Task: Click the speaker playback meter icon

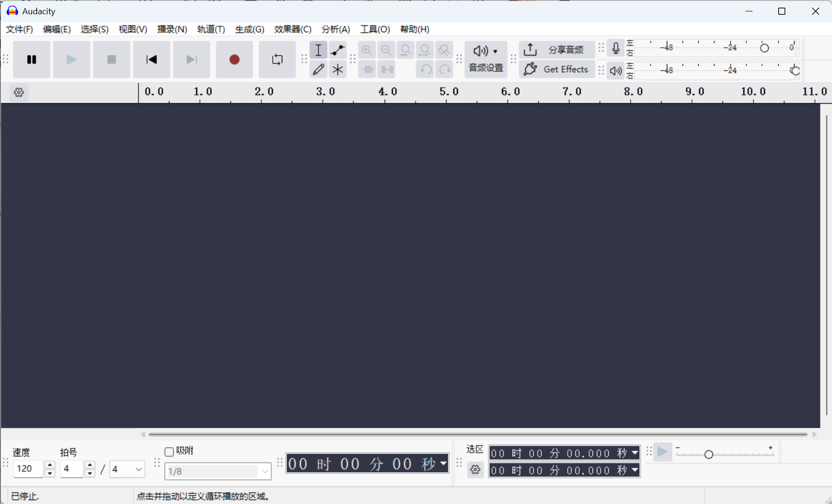Action: (x=616, y=71)
